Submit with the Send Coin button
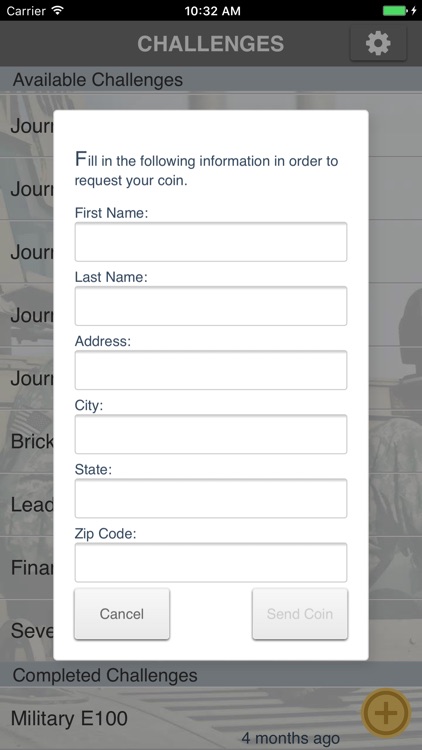Image resolution: width=422 pixels, height=750 pixels. tap(300, 614)
